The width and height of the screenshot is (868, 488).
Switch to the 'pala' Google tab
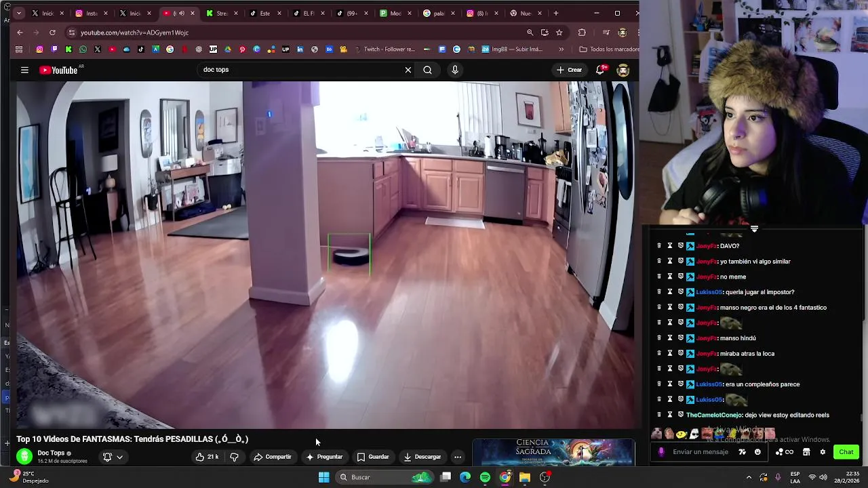(x=437, y=13)
